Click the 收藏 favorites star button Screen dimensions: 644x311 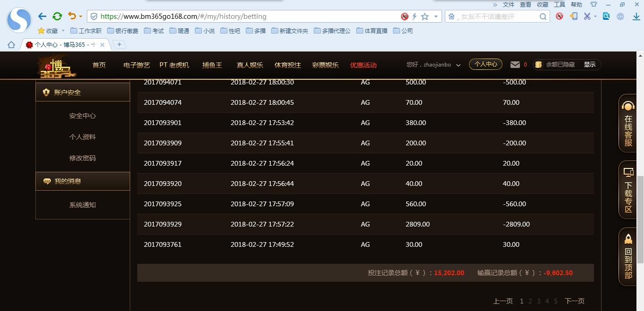pos(48,31)
